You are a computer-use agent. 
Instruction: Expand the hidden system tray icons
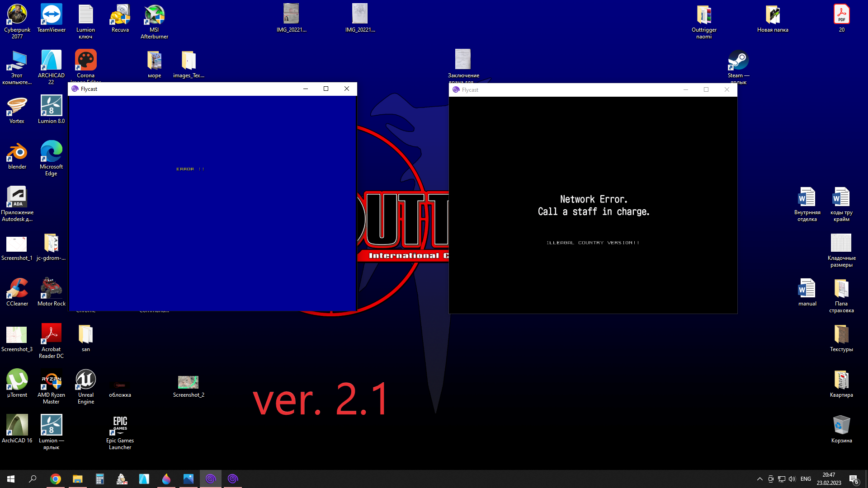coord(760,479)
